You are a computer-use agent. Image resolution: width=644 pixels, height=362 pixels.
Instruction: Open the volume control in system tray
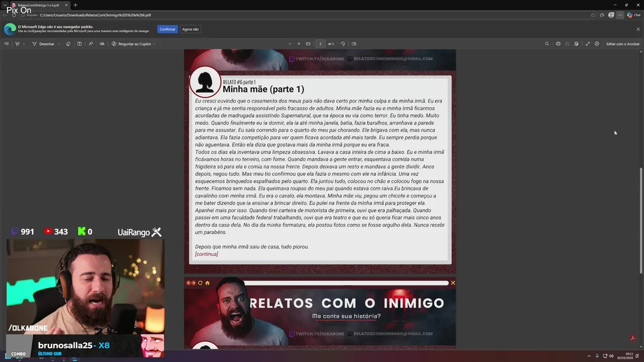tap(611, 356)
